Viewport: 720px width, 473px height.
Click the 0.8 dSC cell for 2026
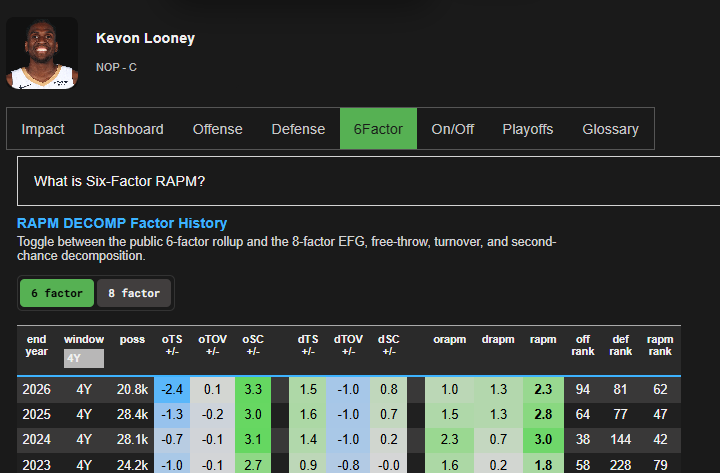[x=388, y=389]
